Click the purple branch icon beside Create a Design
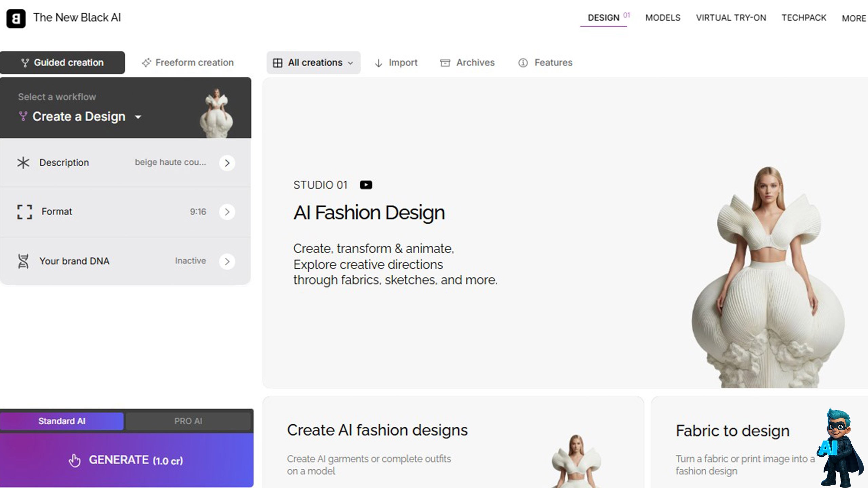This screenshot has width=868, height=488. click(x=23, y=117)
